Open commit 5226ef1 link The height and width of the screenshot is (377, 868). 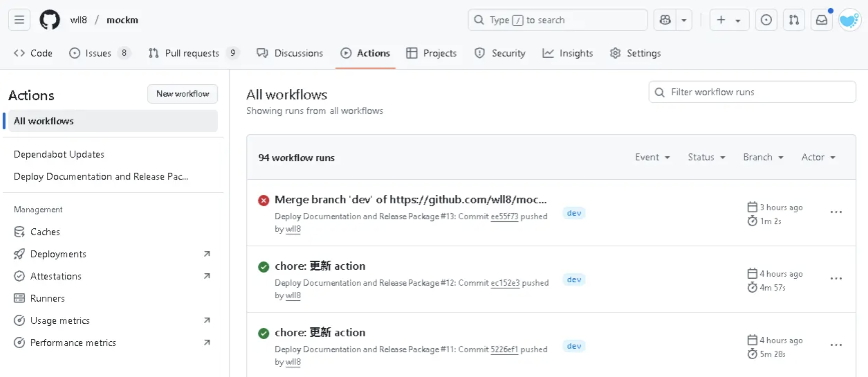point(504,350)
